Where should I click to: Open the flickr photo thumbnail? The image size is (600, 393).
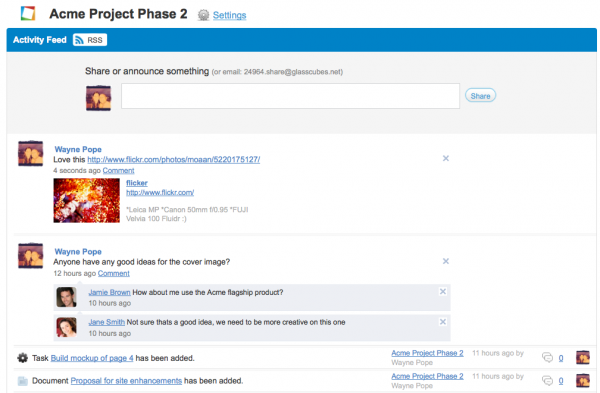(x=86, y=201)
